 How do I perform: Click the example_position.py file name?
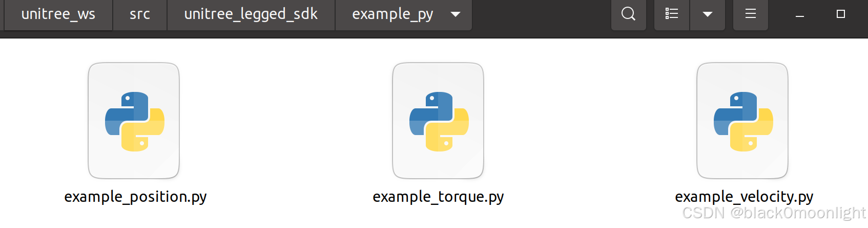(135, 197)
